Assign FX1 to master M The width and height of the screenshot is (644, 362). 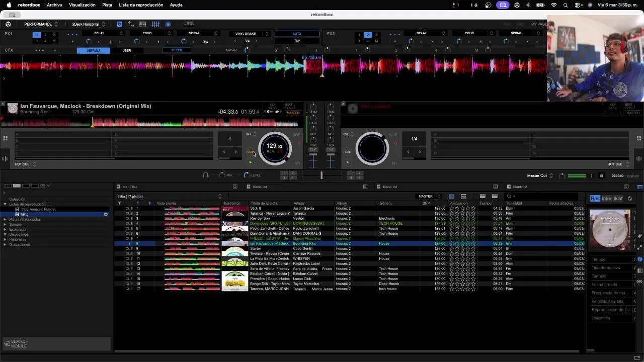(x=54, y=41)
